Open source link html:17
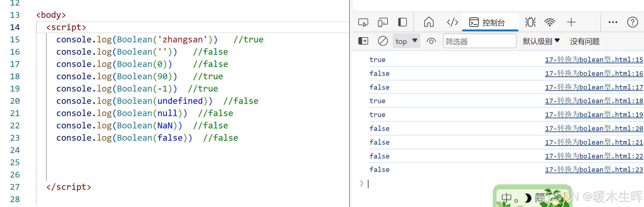This screenshot has height=207, width=644. (594, 87)
